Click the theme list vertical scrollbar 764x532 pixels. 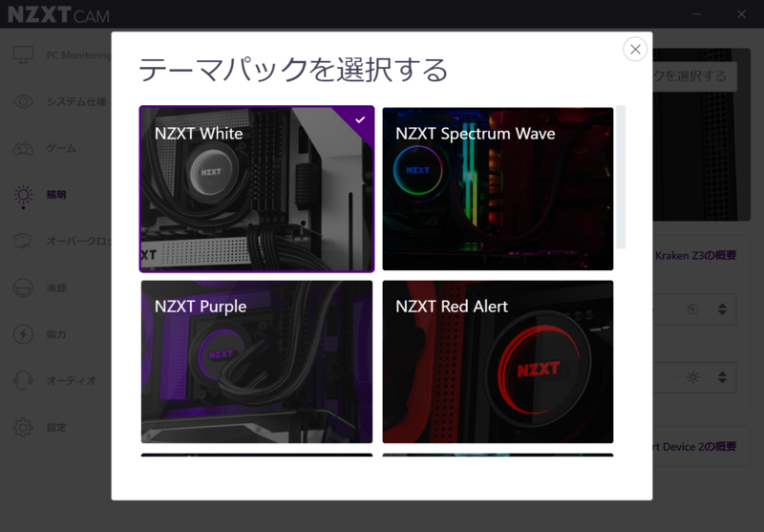click(x=621, y=177)
